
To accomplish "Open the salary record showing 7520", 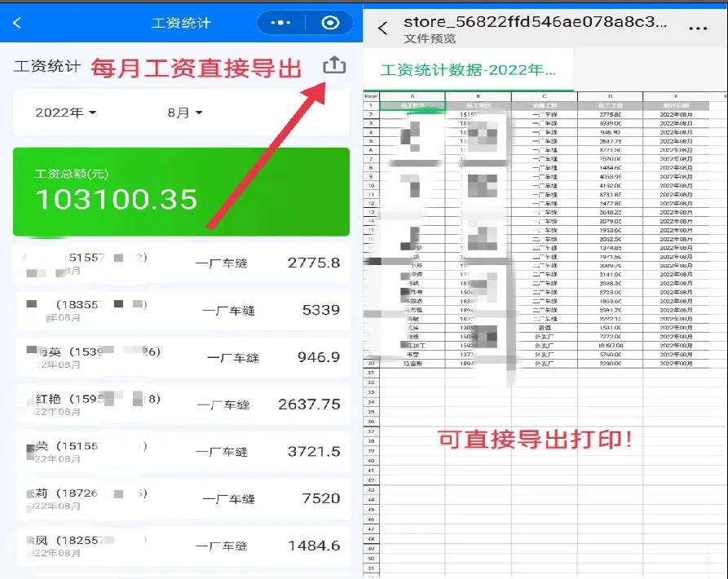I will (181, 498).
